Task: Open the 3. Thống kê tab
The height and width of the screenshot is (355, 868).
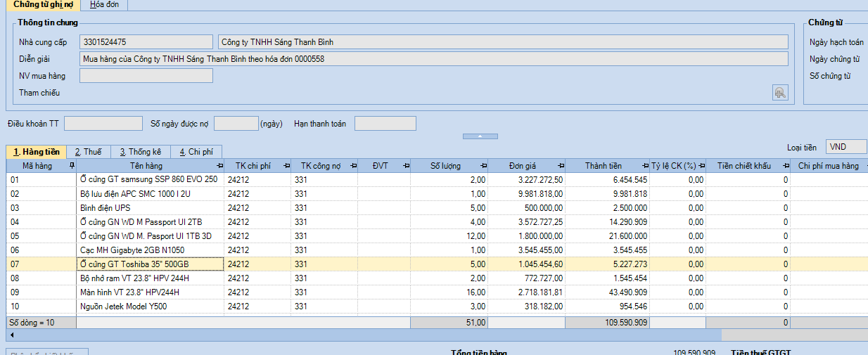Action: click(140, 151)
